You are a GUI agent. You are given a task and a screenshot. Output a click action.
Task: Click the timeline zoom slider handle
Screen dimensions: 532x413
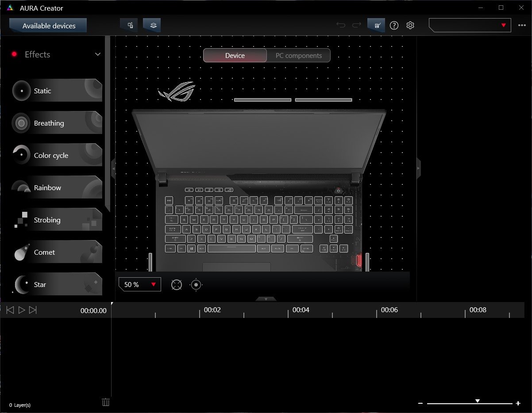[478, 401]
